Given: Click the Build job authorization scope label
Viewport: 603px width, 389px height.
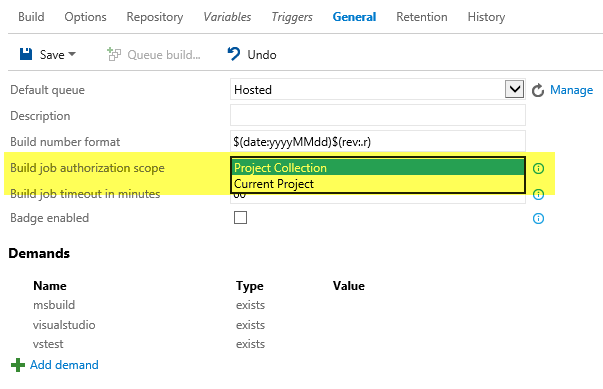Looking at the screenshot, I should click(87, 168).
